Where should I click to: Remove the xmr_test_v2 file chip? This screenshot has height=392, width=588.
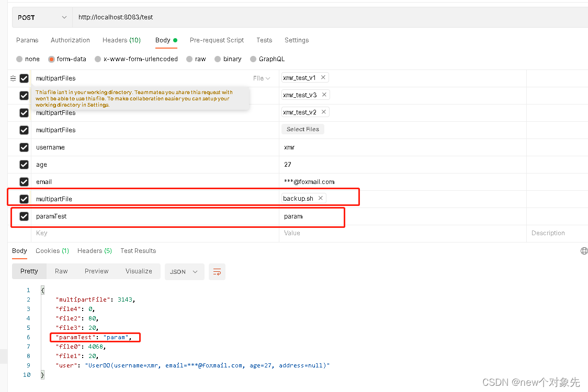coord(324,112)
